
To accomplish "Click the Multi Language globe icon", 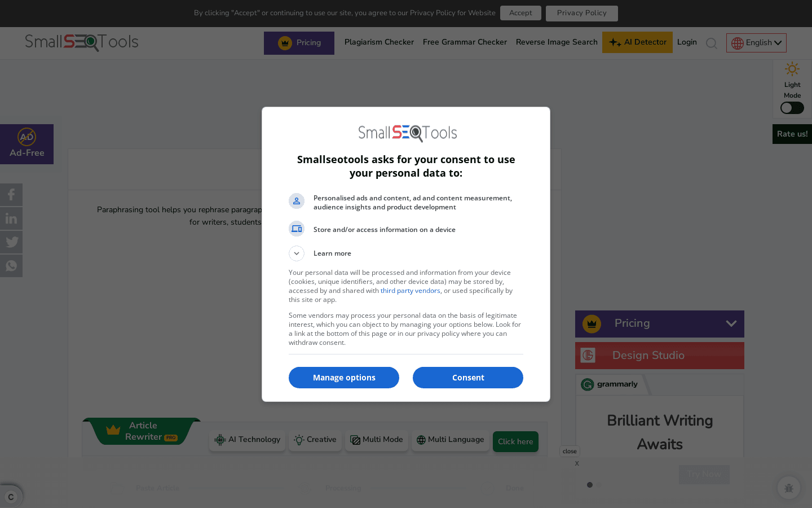I will point(421,440).
